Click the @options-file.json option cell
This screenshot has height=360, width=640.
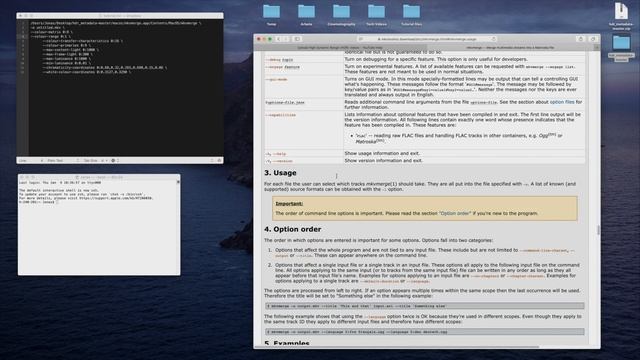click(304, 104)
